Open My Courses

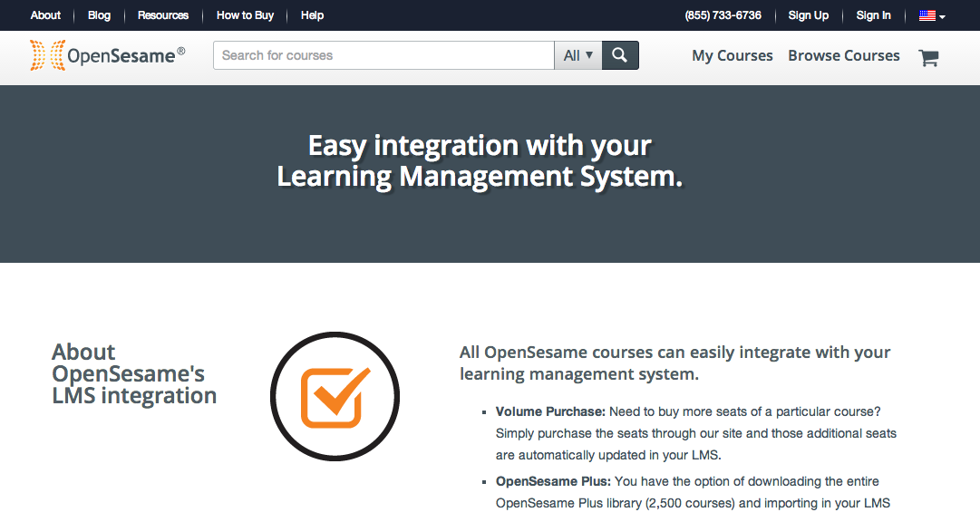pos(732,55)
